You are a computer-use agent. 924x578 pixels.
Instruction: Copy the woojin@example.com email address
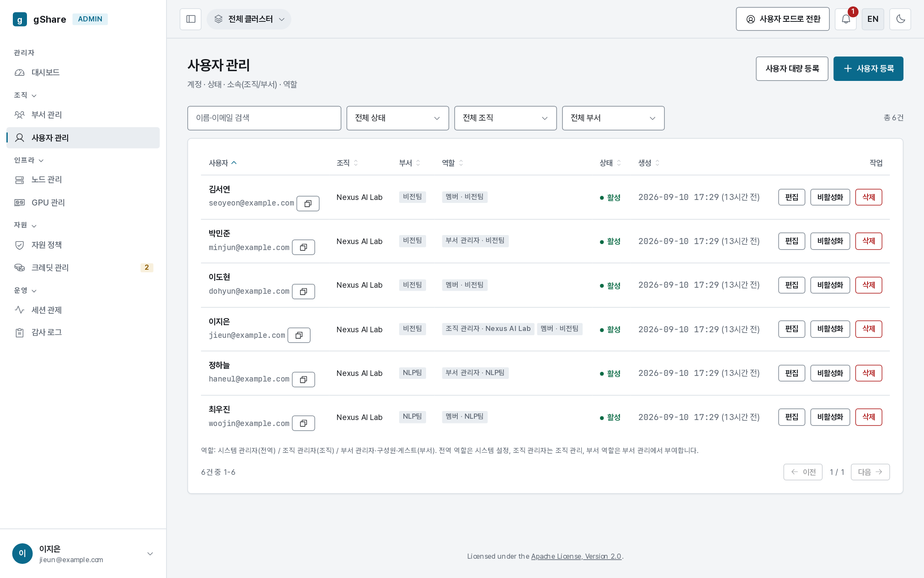point(303,423)
